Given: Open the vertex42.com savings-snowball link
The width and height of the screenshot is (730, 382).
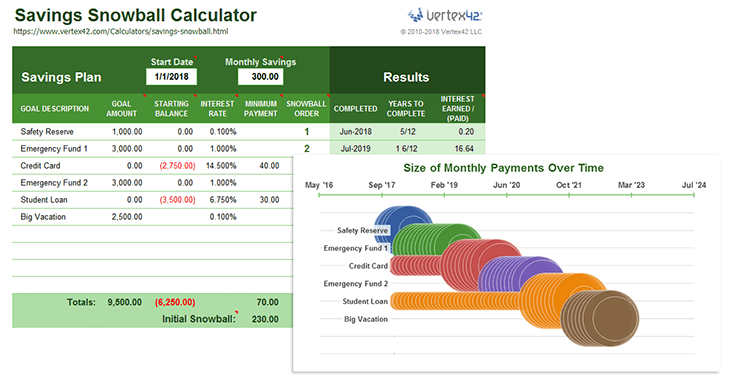Looking at the screenshot, I should 121,32.
